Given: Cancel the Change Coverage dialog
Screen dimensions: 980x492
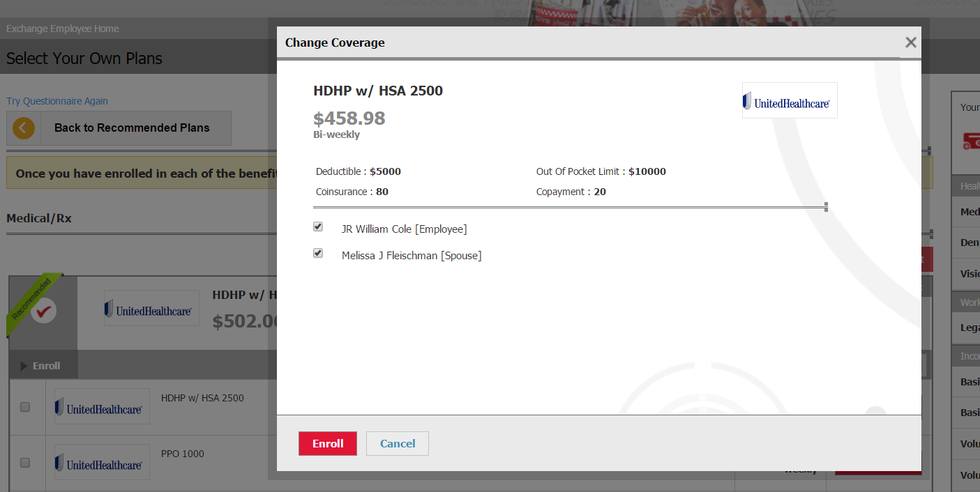Looking at the screenshot, I should tap(398, 444).
